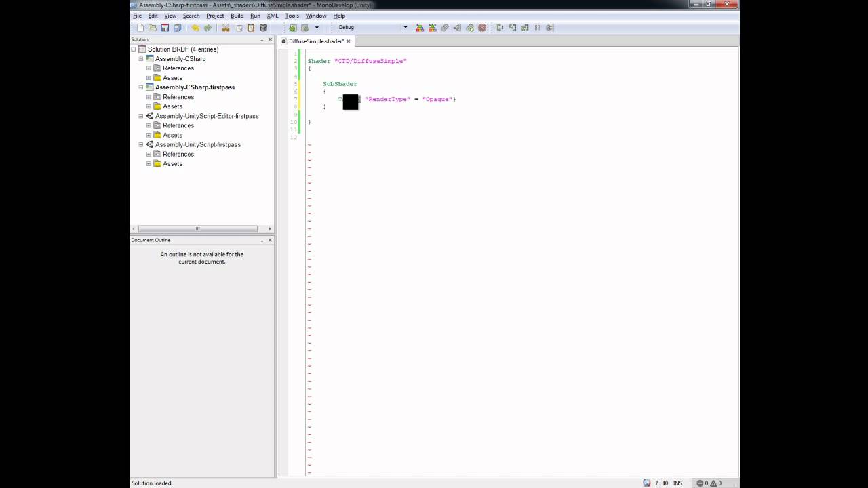868x488 pixels.
Task: Open the Edit menu
Action: 153,16
